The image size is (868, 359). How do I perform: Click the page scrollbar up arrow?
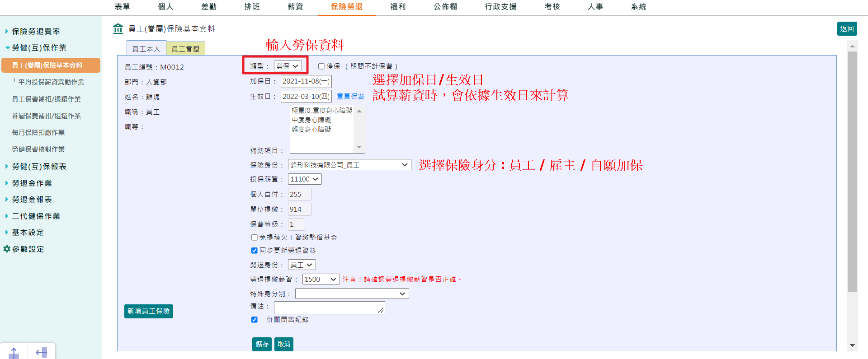point(853,46)
